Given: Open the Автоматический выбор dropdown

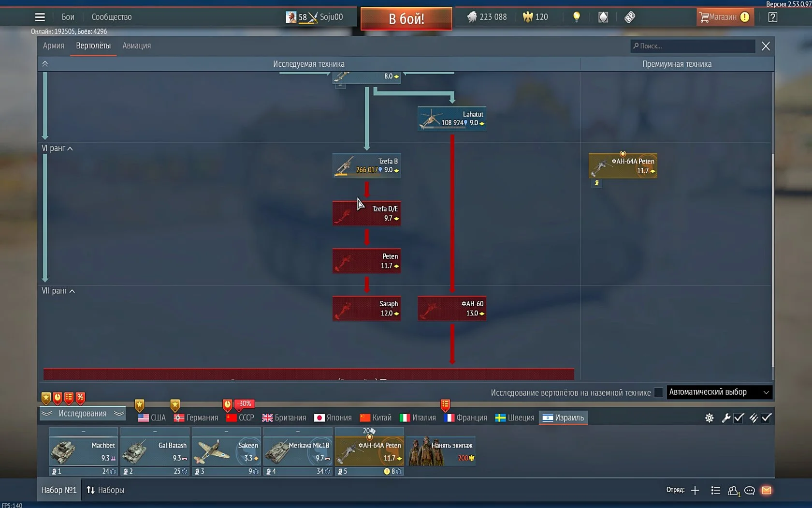Looking at the screenshot, I should coord(720,392).
